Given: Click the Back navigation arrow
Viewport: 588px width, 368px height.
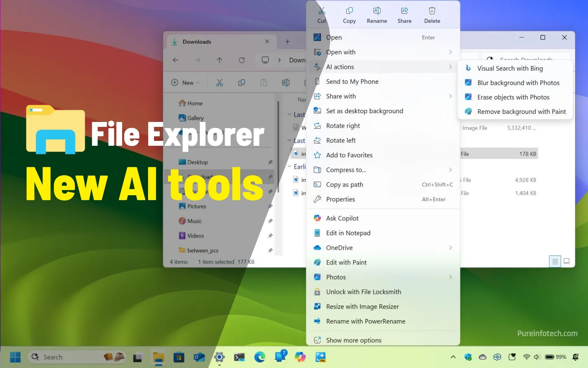Looking at the screenshot, I should pos(176,60).
